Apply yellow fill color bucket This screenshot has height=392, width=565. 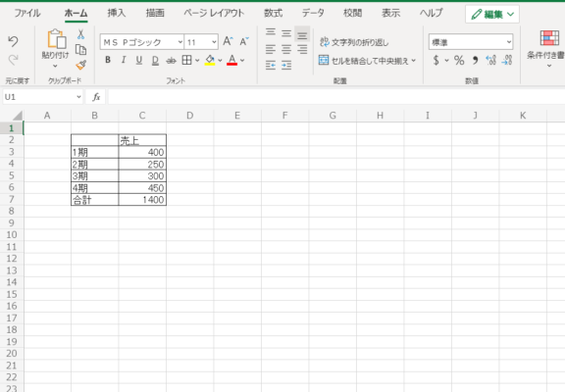click(x=210, y=60)
